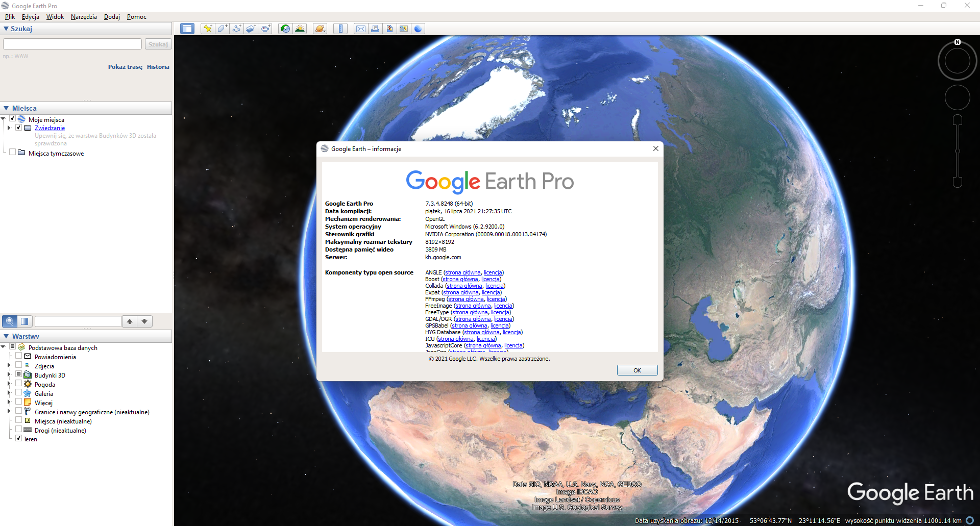Open ANGLE strona główna link

pyautogui.click(x=463, y=273)
